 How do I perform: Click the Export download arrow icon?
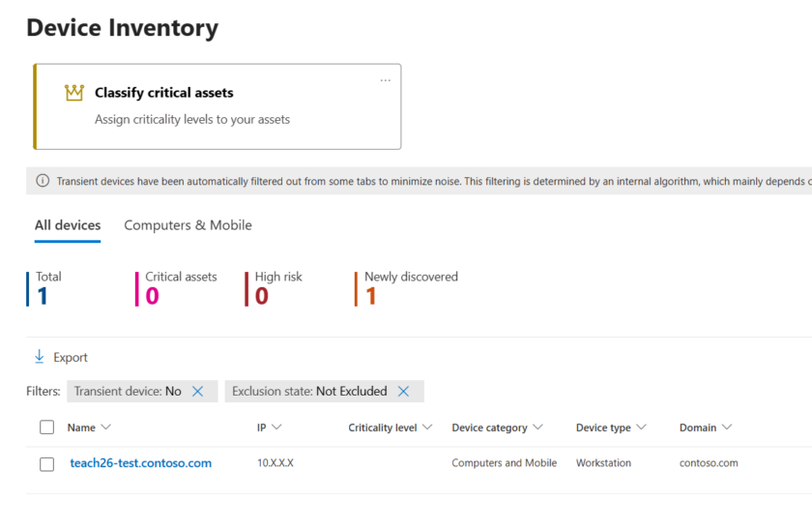click(40, 357)
